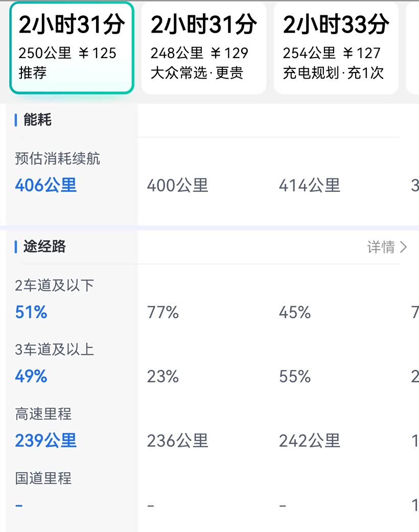Tap the 51% two-lane percentage
The height and width of the screenshot is (532, 419).
click(31, 312)
